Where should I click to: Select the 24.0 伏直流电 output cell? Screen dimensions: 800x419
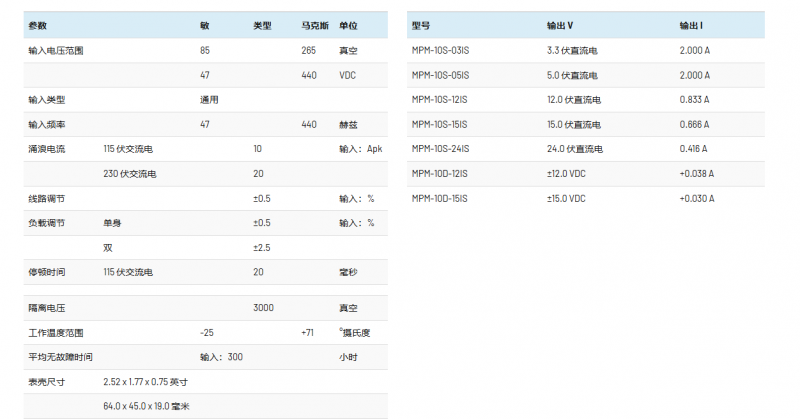[x=572, y=149]
